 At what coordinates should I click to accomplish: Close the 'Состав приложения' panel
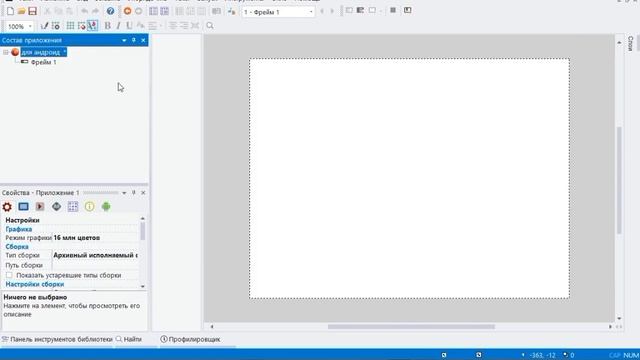pyautogui.click(x=143, y=40)
